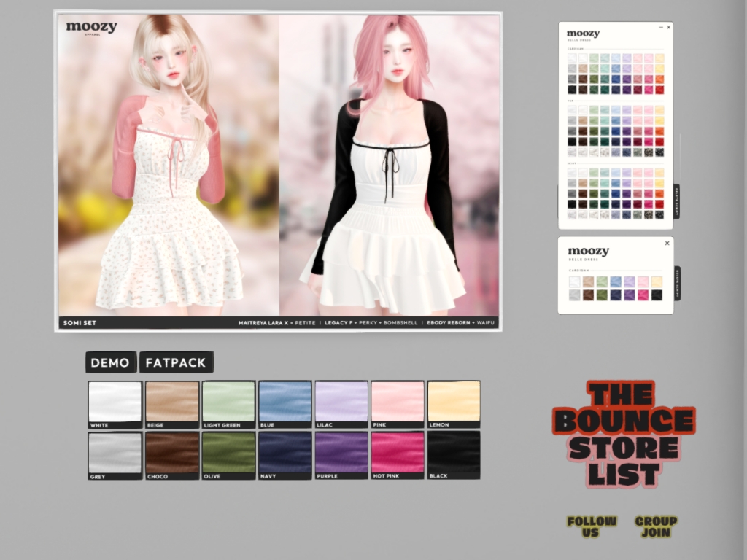Pick lemon cardigan swatch in small HUD

tap(657, 282)
